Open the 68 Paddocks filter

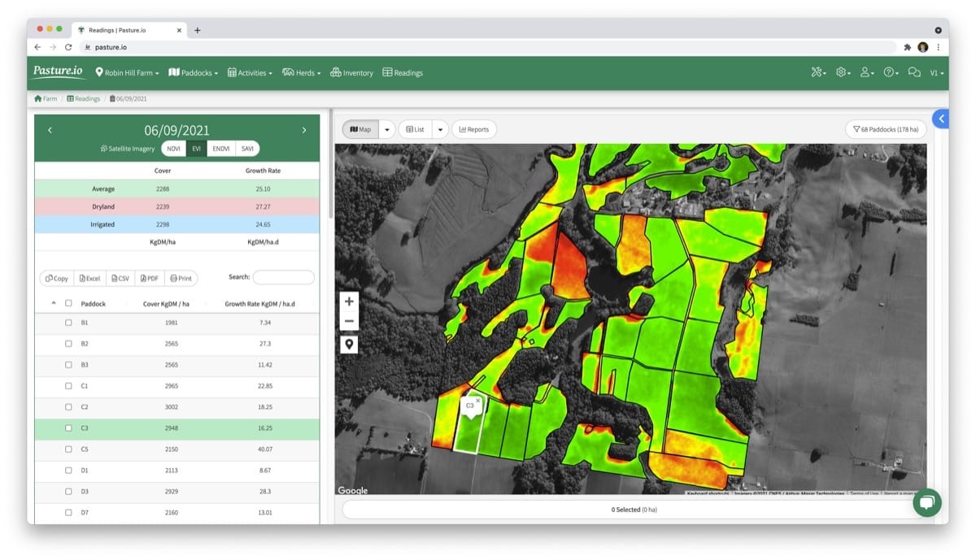[886, 129]
